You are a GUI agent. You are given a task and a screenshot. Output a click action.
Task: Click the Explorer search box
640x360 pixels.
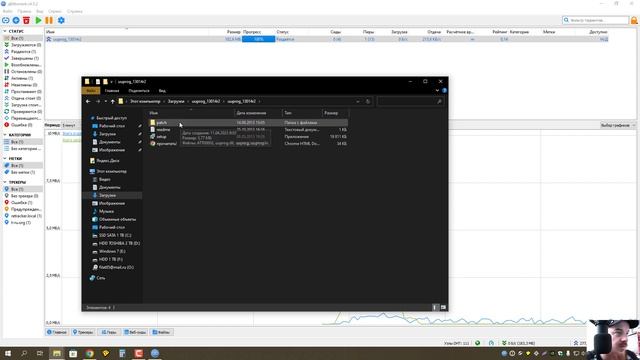pyautogui.click(x=410, y=101)
